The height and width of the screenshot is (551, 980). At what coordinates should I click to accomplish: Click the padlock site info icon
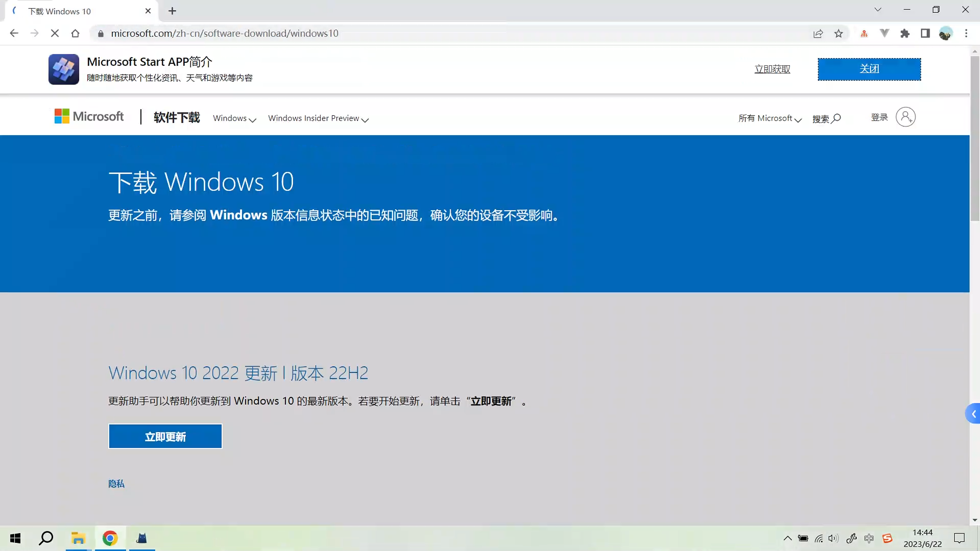click(x=100, y=33)
